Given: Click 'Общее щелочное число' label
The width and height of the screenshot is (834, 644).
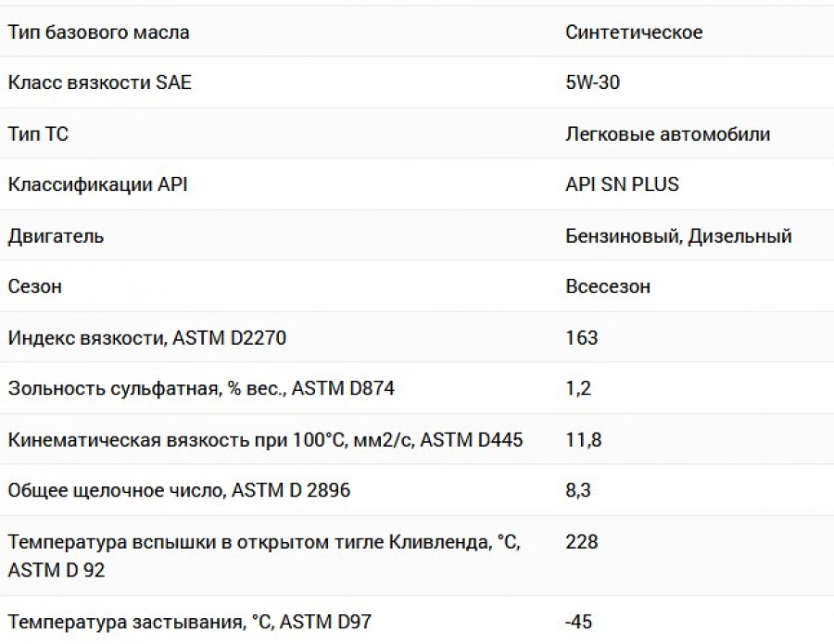Looking at the screenshot, I should pos(179,490).
